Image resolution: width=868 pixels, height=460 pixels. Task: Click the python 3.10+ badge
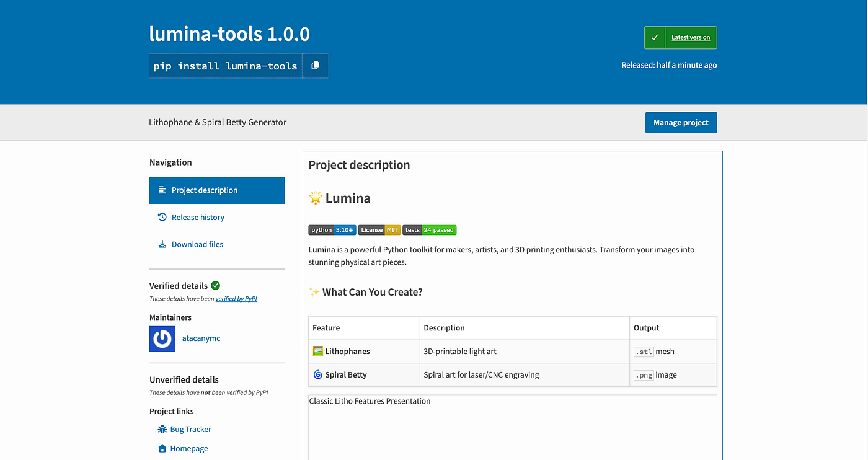332,230
